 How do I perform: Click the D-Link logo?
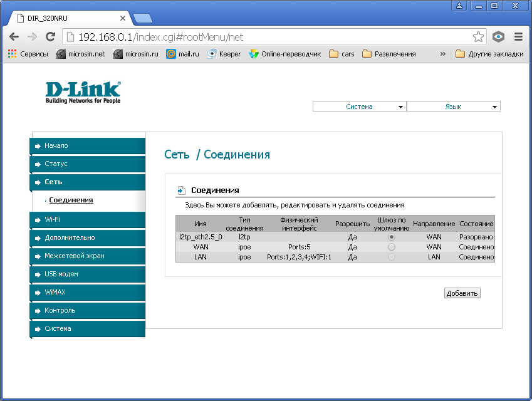coord(83,91)
